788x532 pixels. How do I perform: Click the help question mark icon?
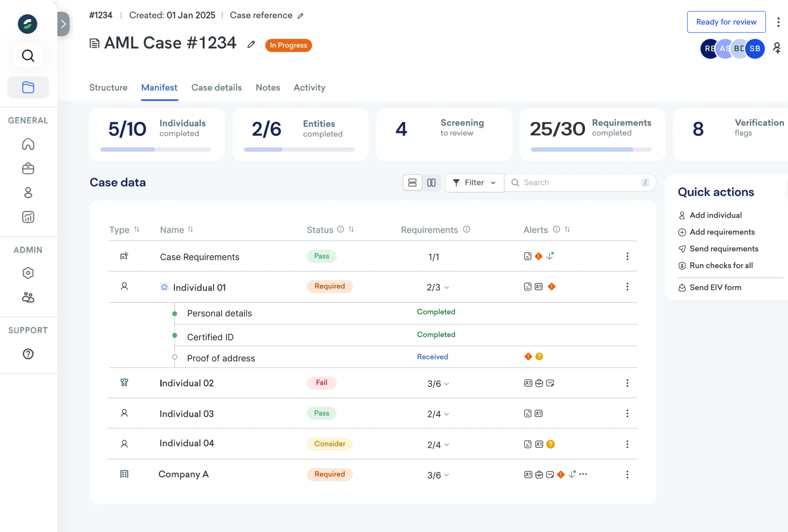coord(28,354)
